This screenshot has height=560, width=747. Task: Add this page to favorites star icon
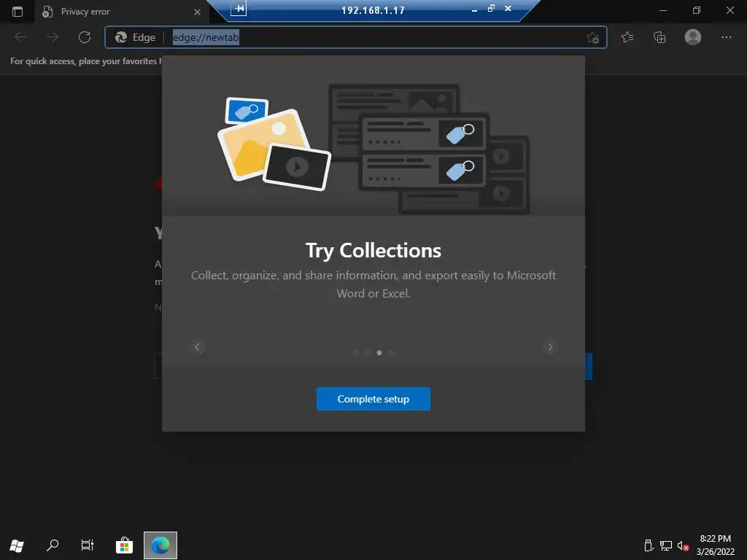(x=592, y=37)
